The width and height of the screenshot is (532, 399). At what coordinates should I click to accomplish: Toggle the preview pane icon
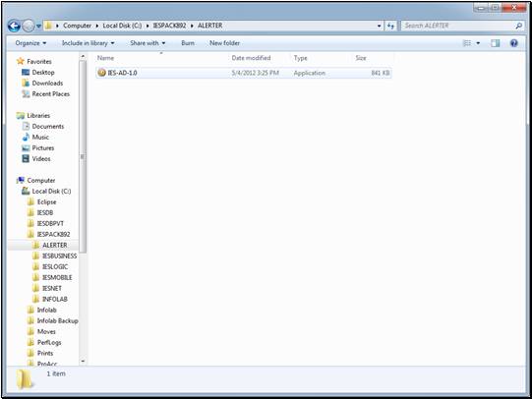coord(495,43)
